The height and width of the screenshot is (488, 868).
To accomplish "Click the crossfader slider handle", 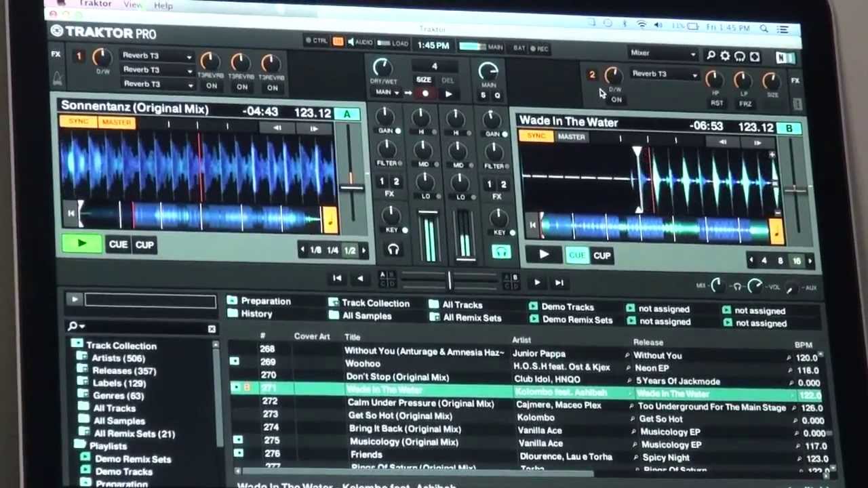I will [450, 281].
